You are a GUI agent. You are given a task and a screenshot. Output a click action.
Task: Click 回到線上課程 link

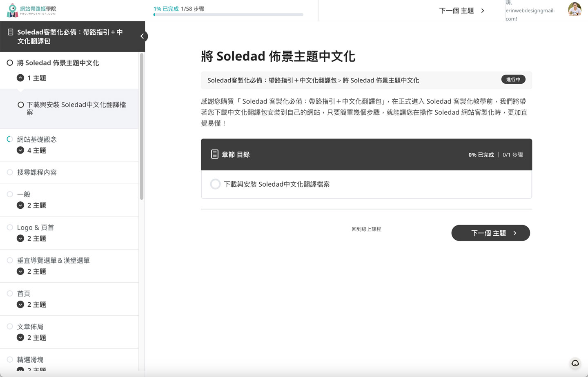[366, 229]
